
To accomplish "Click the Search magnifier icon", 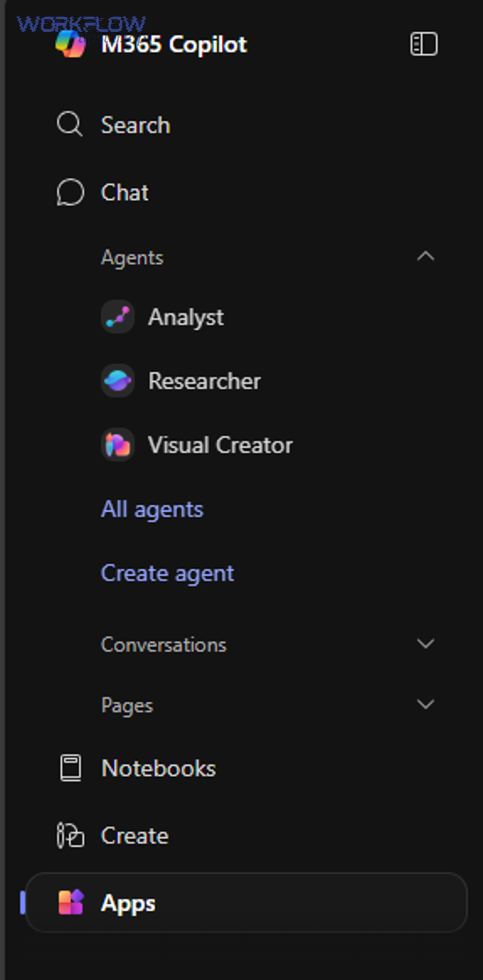I will [70, 125].
